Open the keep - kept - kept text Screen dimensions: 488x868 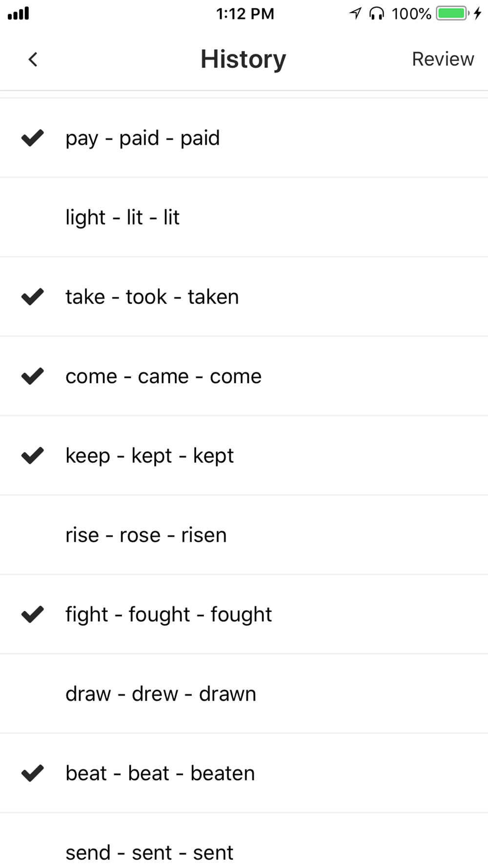149,456
